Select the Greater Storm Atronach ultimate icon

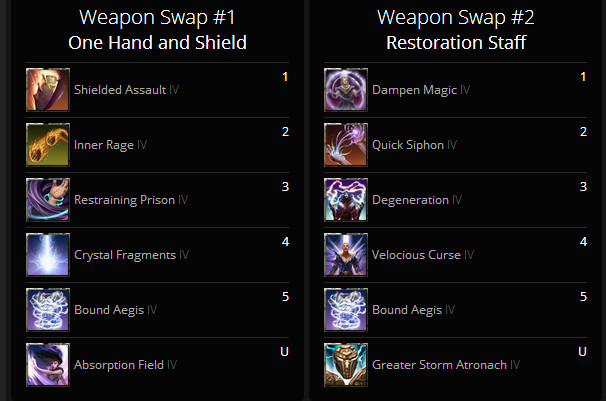tap(346, 365)
